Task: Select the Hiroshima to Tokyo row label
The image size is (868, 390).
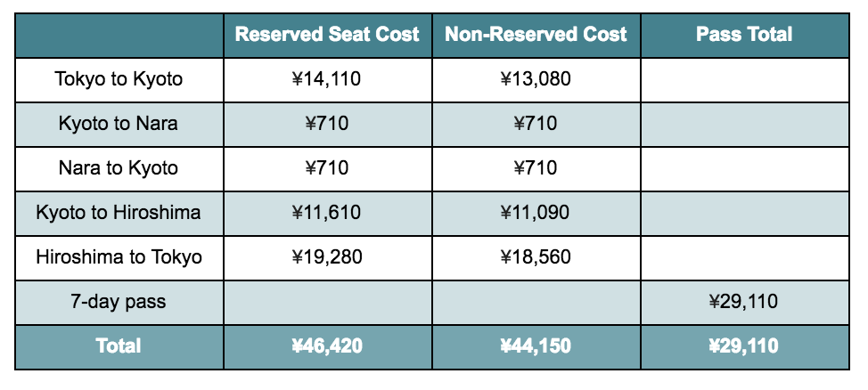Action: [x=119, y=258]
